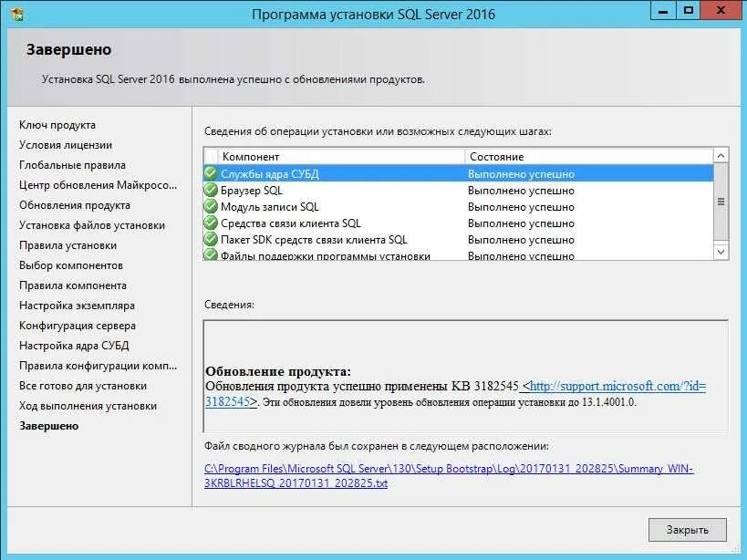The height and width of the screenshot is (560, 747).
Task: Click the SQL Server setup icon in title bar
Action: pos(17,14)
